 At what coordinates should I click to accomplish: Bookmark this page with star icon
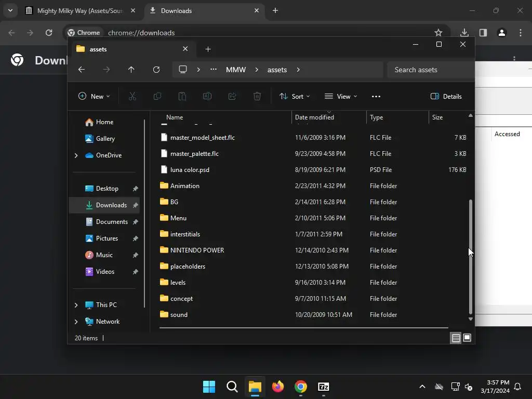[438, 33]
